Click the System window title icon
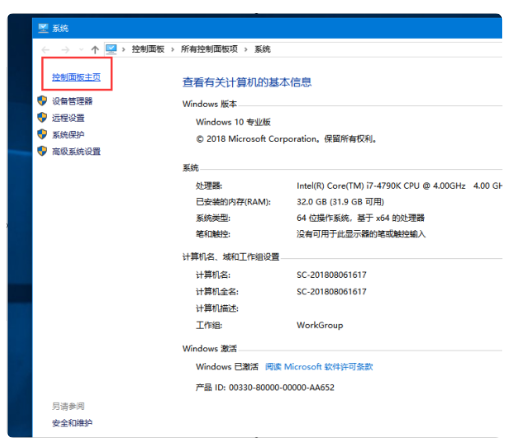 point(43,28)
